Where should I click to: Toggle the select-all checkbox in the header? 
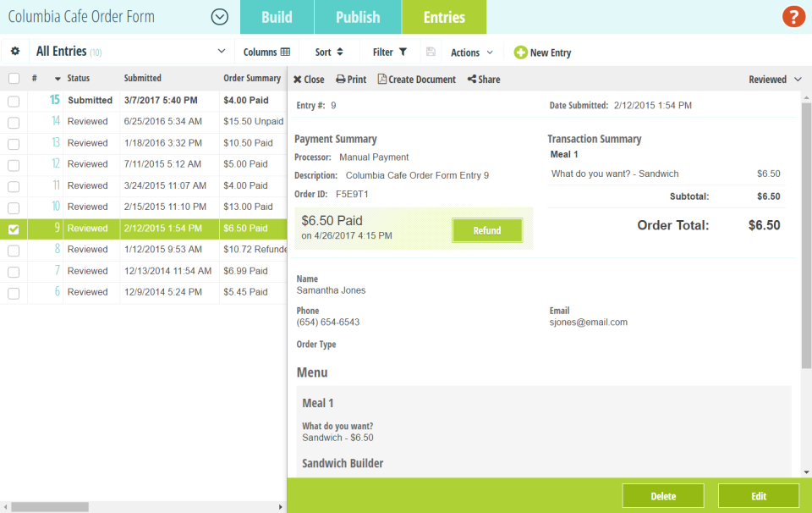(x=12, y=78)
